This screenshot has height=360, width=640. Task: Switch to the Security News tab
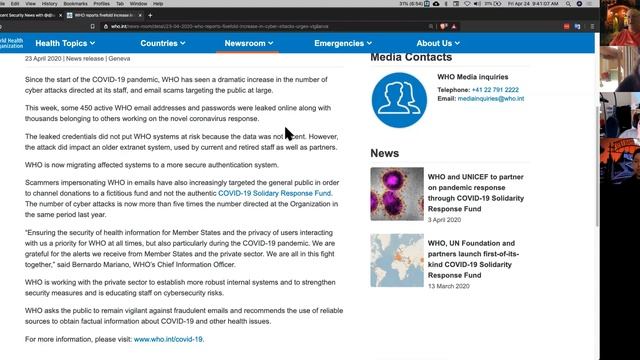tap(28, 15)
